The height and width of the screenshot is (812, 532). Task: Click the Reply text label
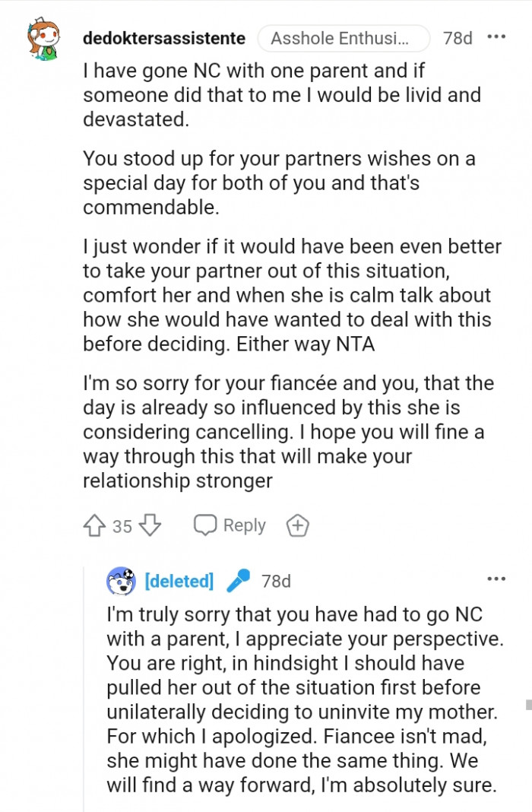244,525
